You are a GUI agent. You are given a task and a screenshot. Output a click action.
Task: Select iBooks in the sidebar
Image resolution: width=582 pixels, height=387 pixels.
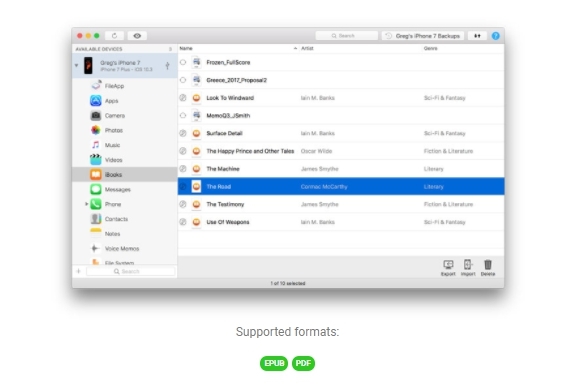(124, 174)
